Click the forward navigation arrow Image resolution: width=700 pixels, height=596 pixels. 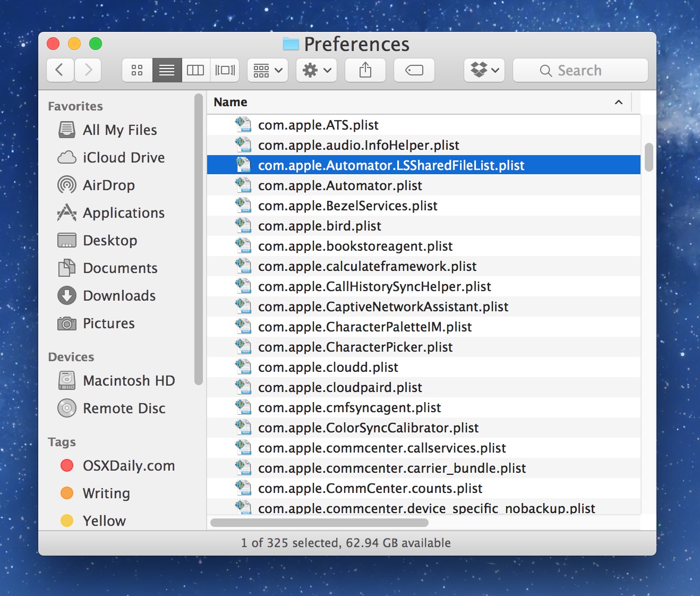pos(88,70)
